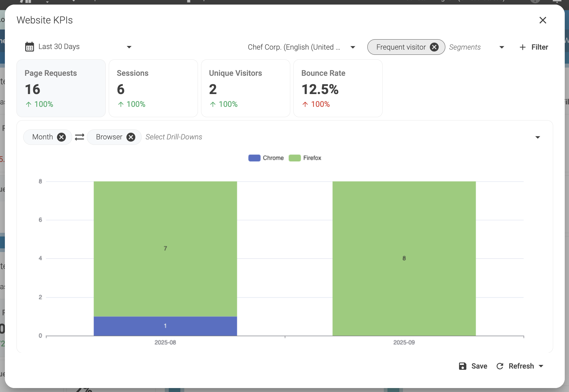Toggle the Chrome series in the legend

tap(266, 158)
